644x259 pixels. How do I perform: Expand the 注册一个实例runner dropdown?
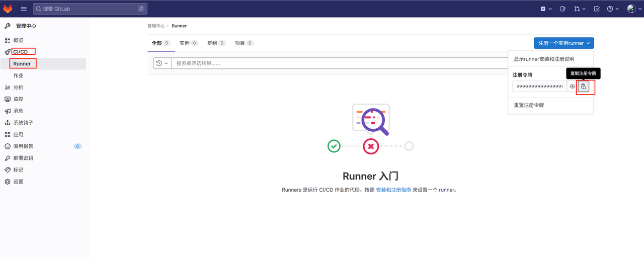tap(563, 43)
